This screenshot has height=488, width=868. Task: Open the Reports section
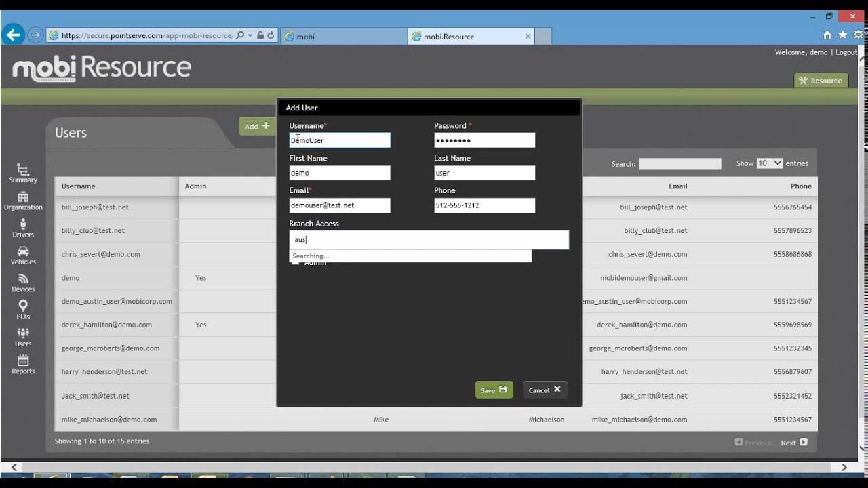23,365
